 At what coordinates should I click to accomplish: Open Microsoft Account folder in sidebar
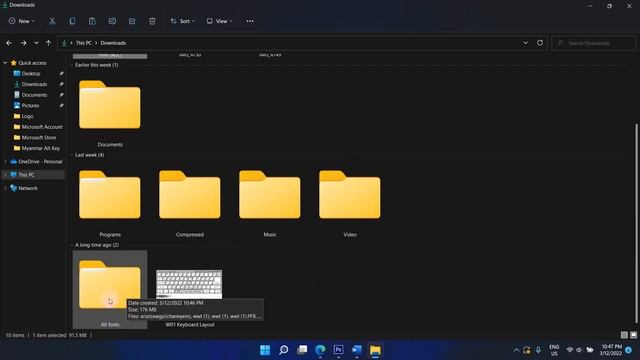point(42,127)
